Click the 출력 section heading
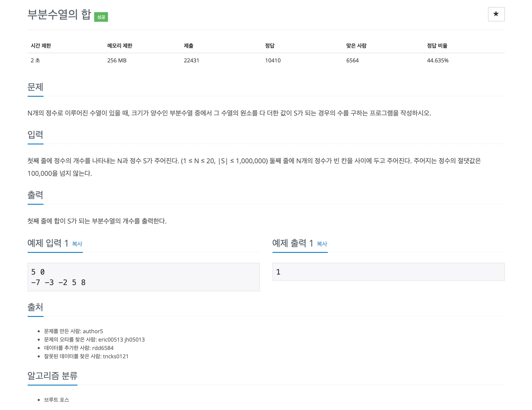The height and width of the screenshot is (410, 532). pos(35,195)
